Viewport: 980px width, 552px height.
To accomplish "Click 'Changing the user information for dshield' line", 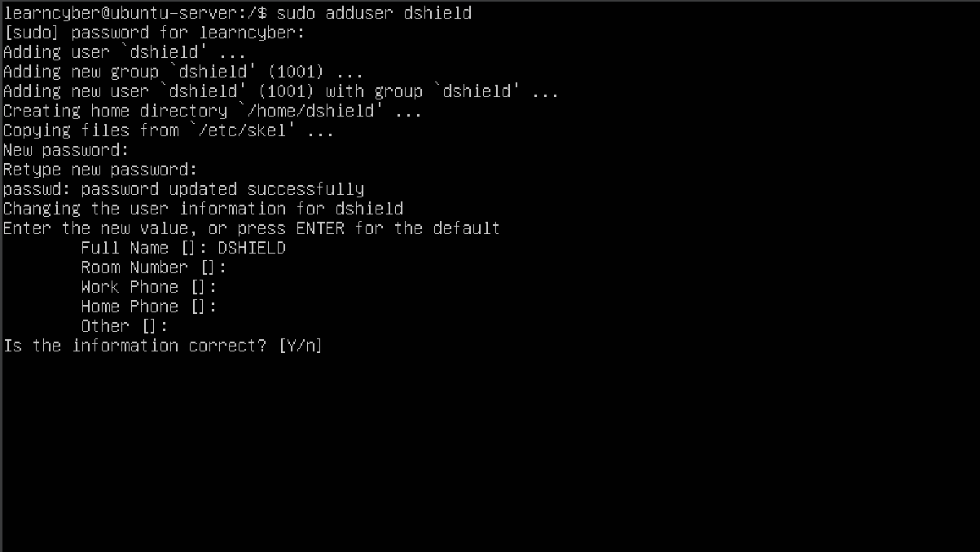I will pyautogui.click(x=203, y=209).
